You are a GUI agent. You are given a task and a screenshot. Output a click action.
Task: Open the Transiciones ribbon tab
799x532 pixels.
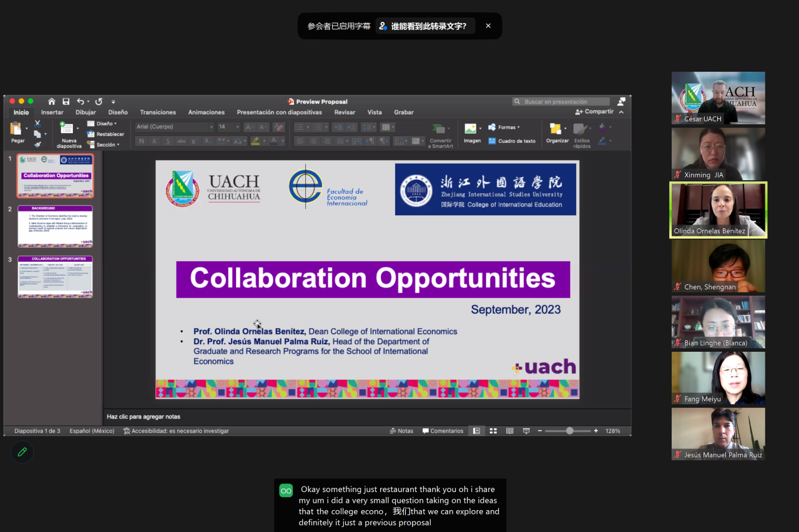pos(158,112)
